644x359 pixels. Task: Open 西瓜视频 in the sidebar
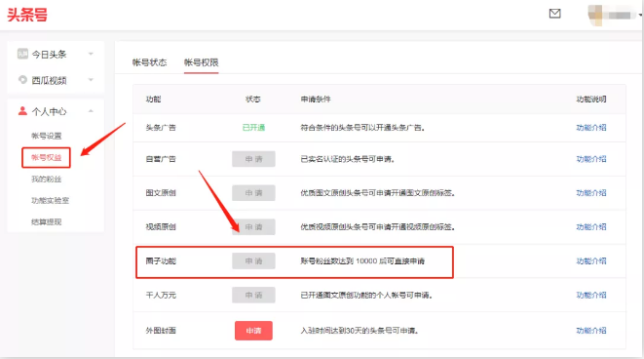(50, 80)
